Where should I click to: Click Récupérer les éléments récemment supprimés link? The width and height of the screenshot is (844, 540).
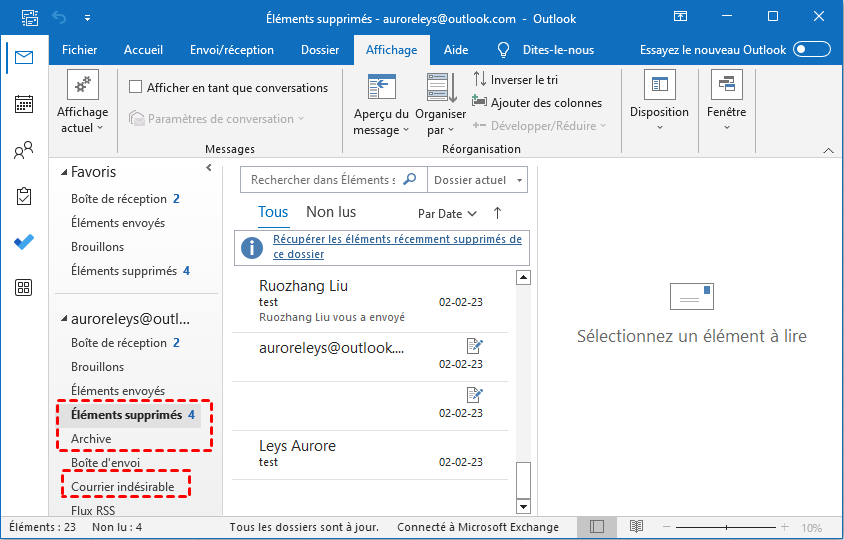397,247
